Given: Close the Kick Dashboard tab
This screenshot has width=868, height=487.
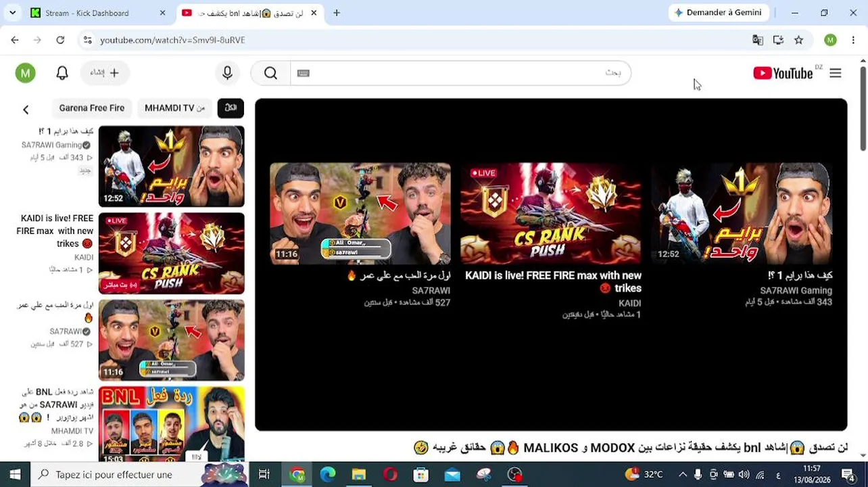Looking at the screenshot, I should point(162,13).
